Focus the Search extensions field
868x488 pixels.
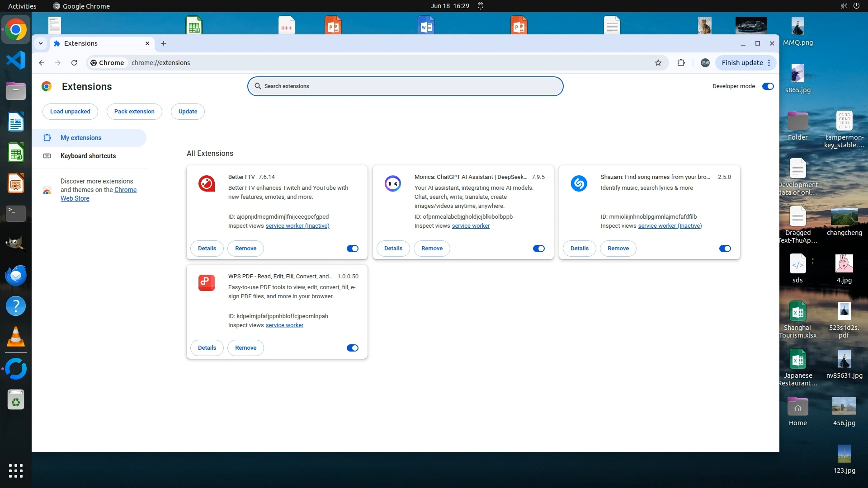pyautogui.click(x=405, y=86)
